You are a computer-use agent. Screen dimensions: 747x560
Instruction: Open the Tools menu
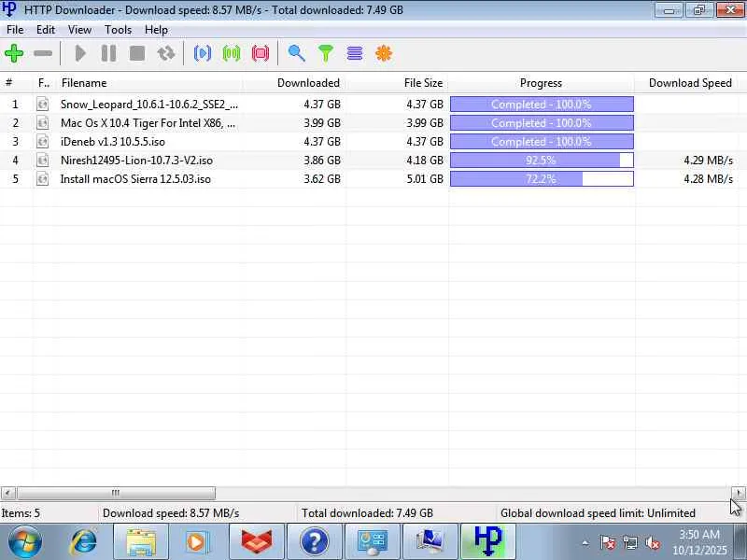point(119,30)
